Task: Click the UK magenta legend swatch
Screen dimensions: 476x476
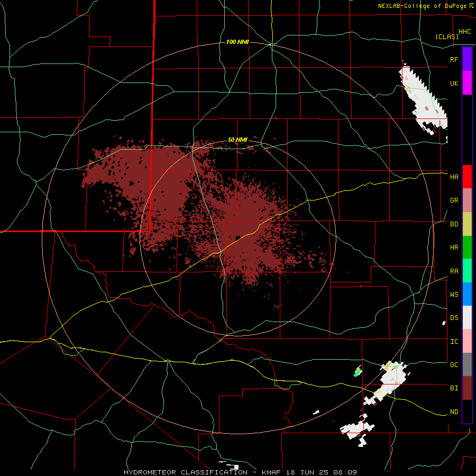Action: pyautogui.click(x=467, y=83)
